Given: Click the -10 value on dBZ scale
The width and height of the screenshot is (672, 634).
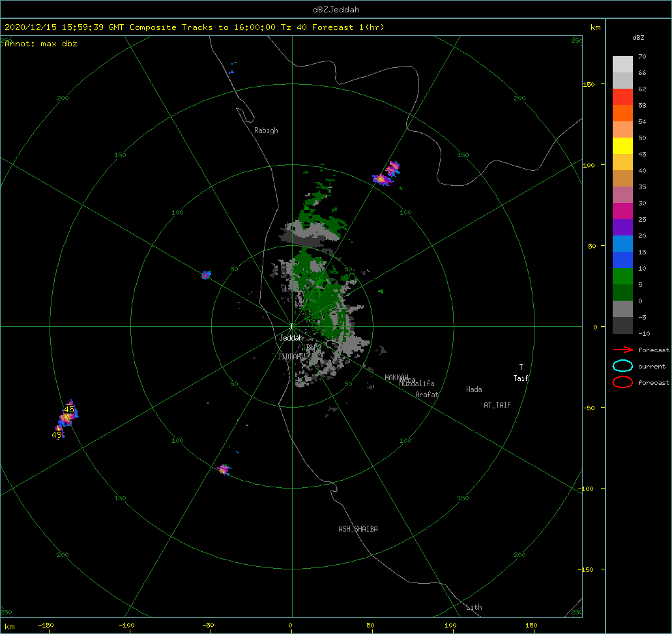Looking at the screenshot, I should pyautogui.click(x=644, y=334).
